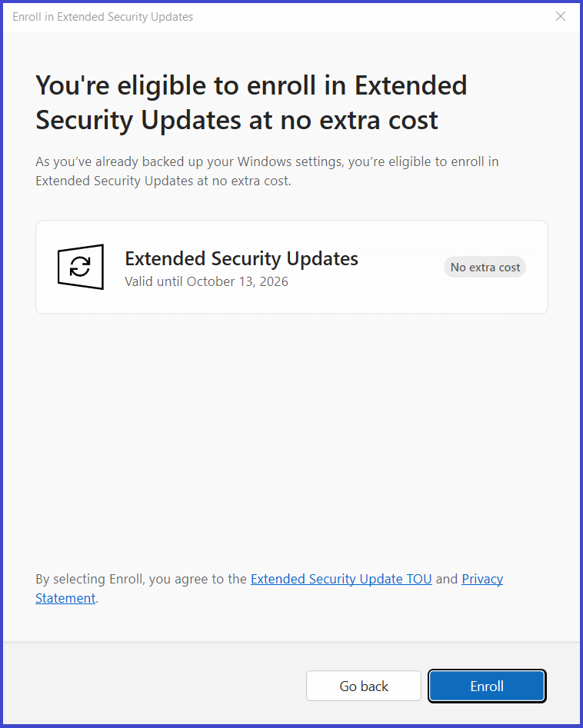Viewport: 583px width, 728px height.
Task: Click the Statement link on second line
Action: click(x=65, y=598)
